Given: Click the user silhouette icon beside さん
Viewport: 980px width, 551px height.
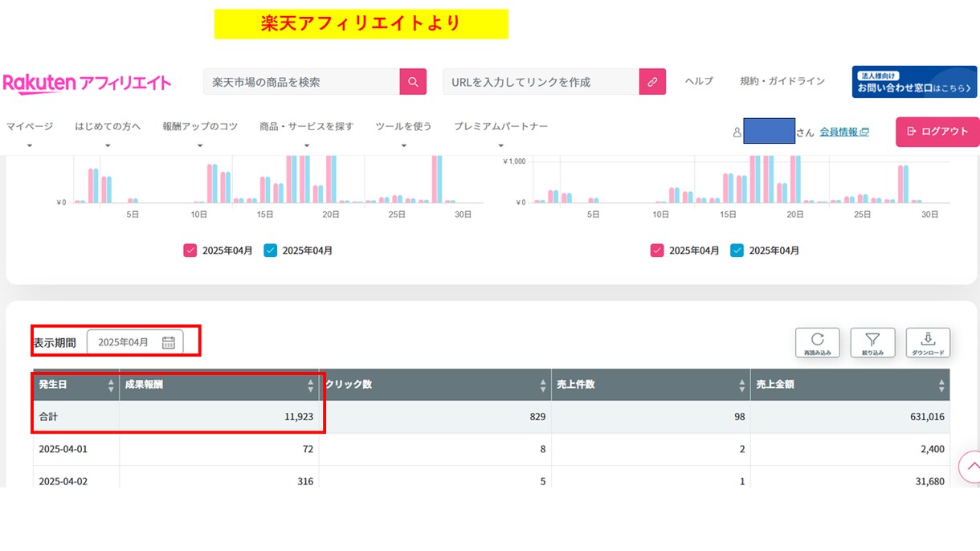Looking at the screenshot, I should (737, 133).
